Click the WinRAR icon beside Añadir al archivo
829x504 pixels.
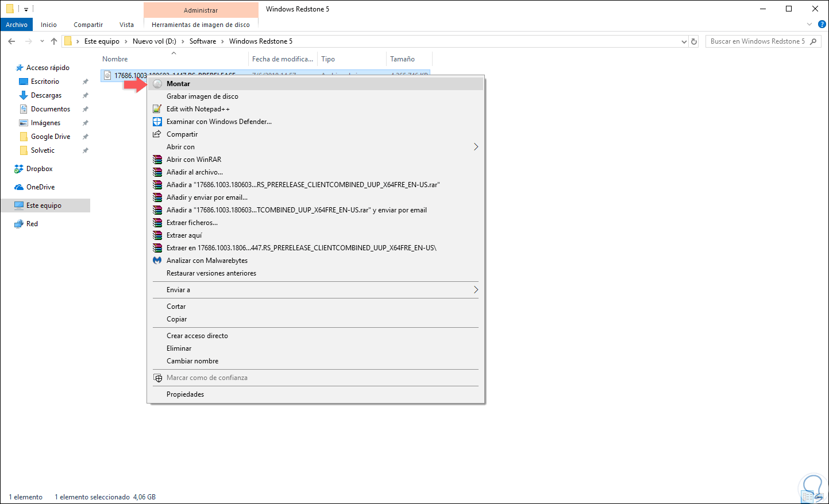click(157, 172)
